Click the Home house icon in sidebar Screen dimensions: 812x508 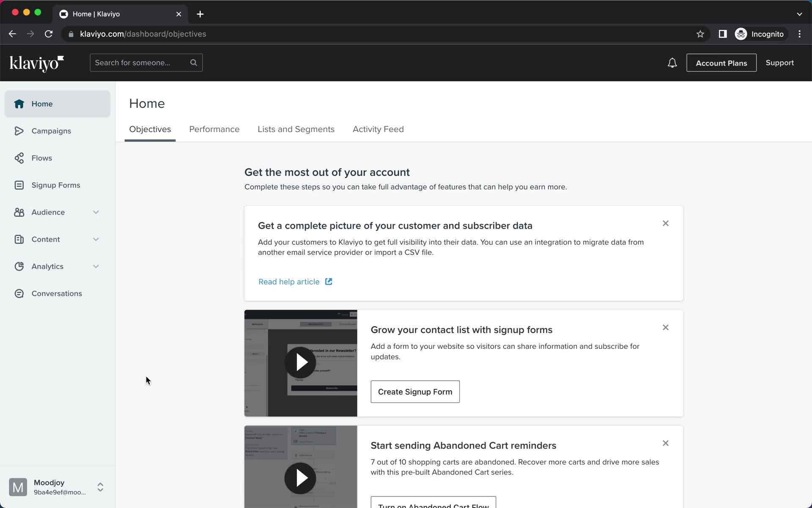tap(19, 104)
